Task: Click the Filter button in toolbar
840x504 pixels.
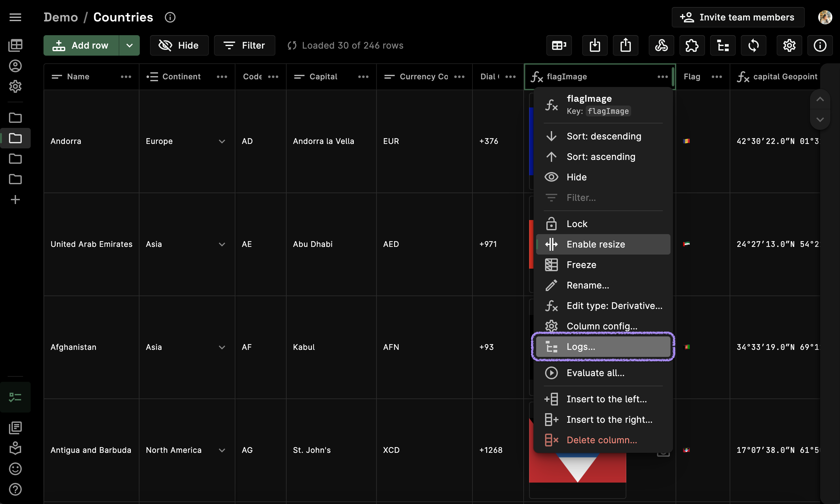Action: coord(244,45)
